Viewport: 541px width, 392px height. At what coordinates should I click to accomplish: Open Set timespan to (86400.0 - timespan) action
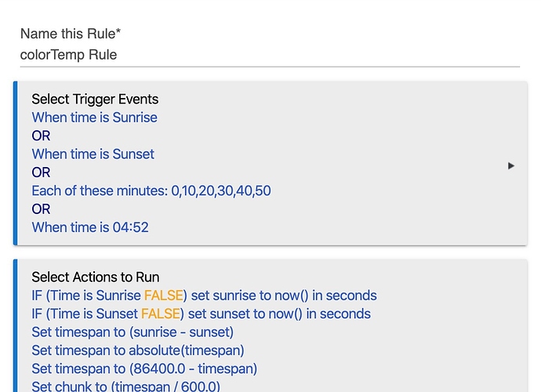coord(144,369)
